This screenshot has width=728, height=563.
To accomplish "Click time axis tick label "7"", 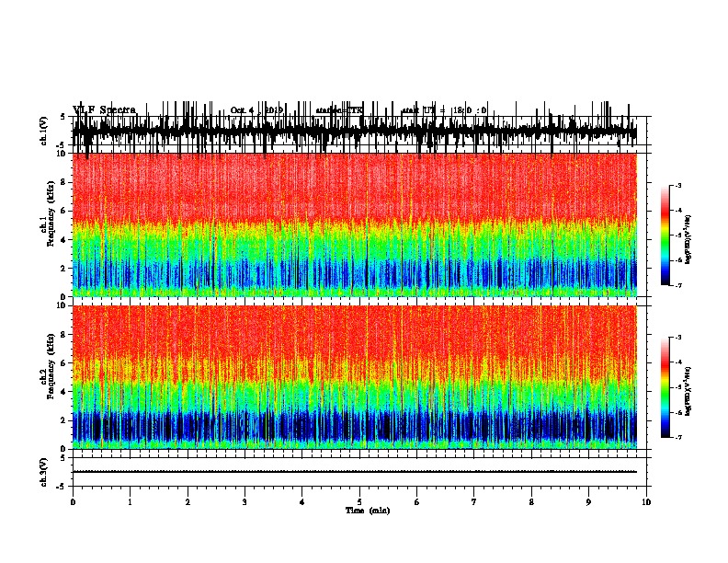I will [474, 502].
